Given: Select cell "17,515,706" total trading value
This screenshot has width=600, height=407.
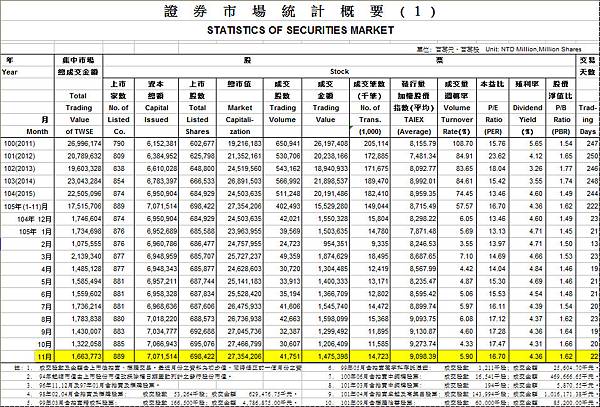Looking at the screenshot, I should [x=84, y=206].
